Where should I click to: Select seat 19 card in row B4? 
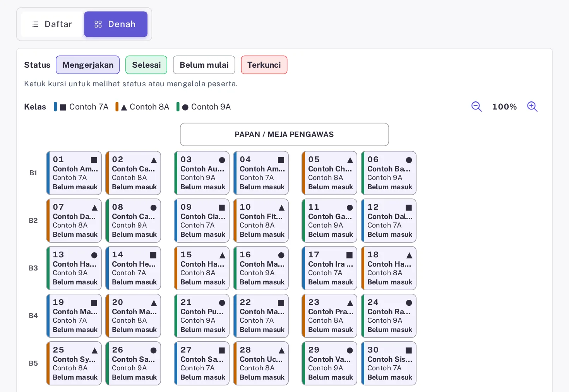(x=74, y=316)
